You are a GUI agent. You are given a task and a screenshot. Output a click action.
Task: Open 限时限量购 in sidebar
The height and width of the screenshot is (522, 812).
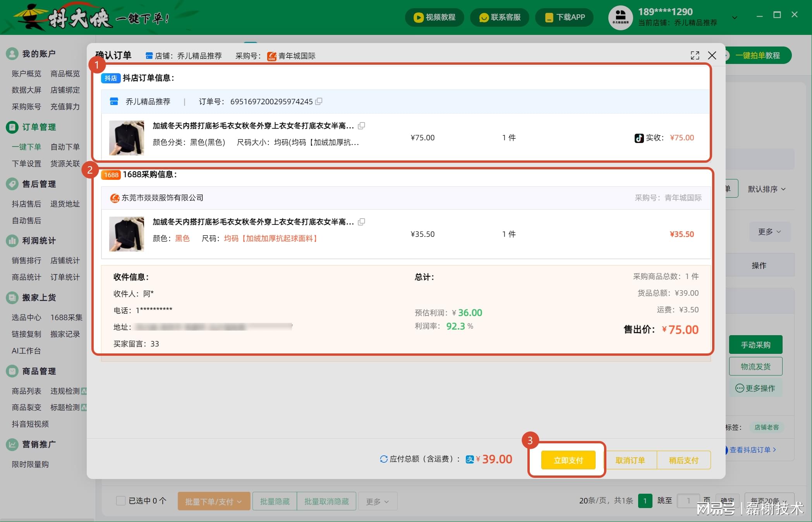30,464
